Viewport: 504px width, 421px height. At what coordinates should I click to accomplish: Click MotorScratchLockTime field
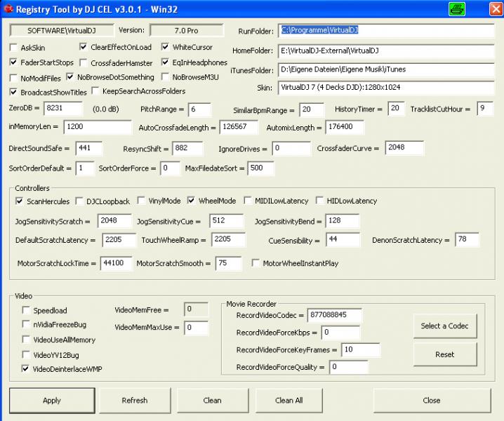[x=116, y=263]
